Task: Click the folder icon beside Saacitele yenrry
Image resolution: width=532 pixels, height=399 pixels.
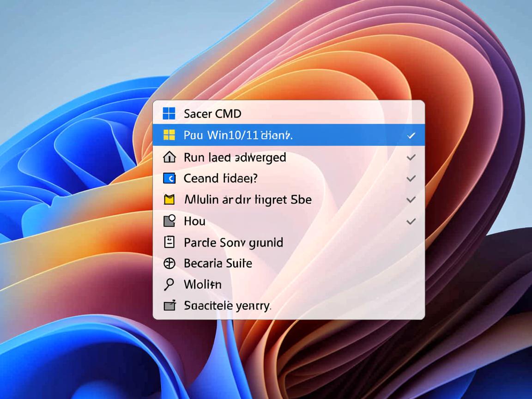Action: pos(169,305)
